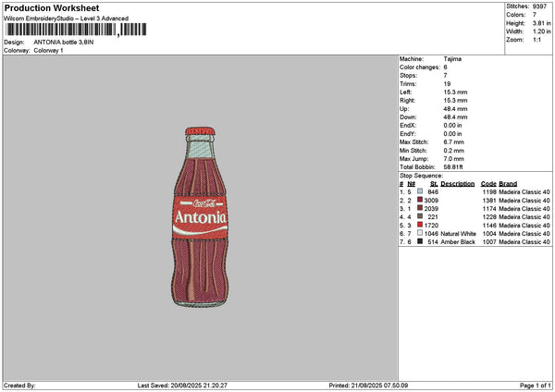Viewport: 555px width, 392px height.
Task: Click the Left value 15.3 mm
Action: pos(455,92)
